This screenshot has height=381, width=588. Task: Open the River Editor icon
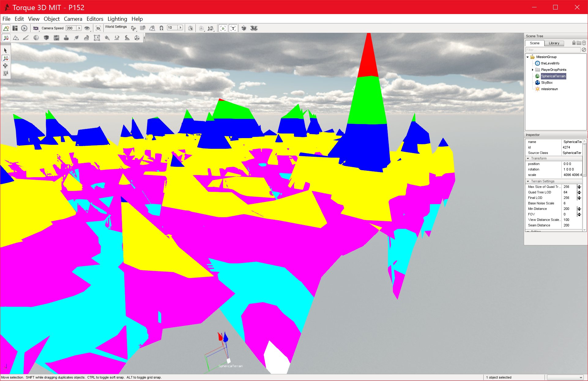point(117,38)
